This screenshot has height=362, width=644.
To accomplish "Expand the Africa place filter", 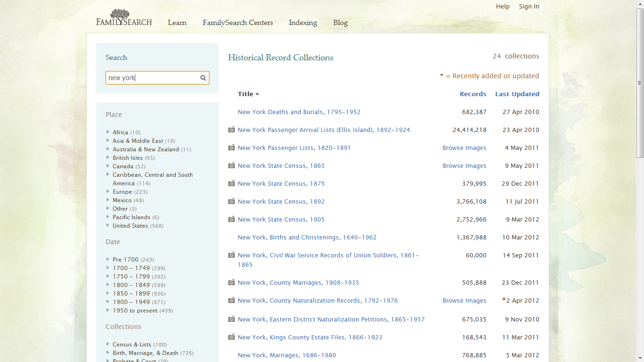I will (x=108, y=132).
